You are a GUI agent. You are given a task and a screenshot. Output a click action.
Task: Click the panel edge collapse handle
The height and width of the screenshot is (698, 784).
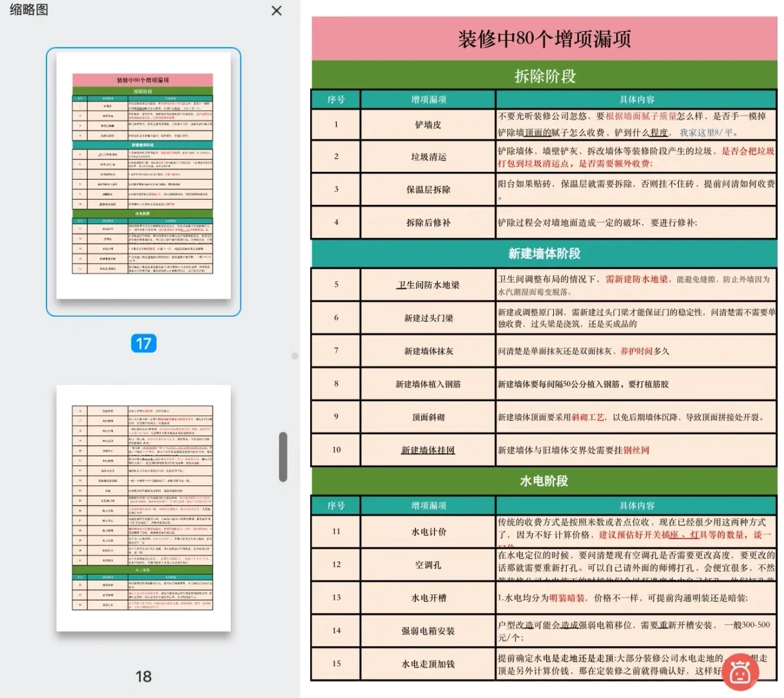295,354
